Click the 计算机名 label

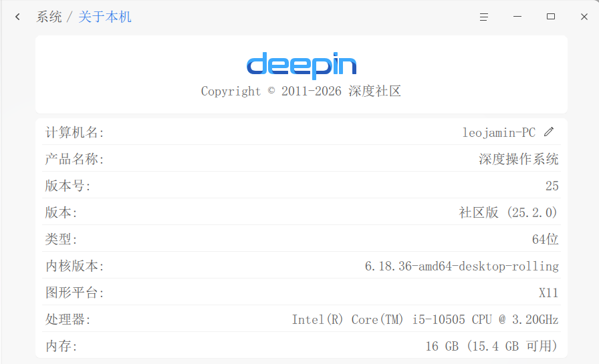pyautogui.click(x=74, y=132)
